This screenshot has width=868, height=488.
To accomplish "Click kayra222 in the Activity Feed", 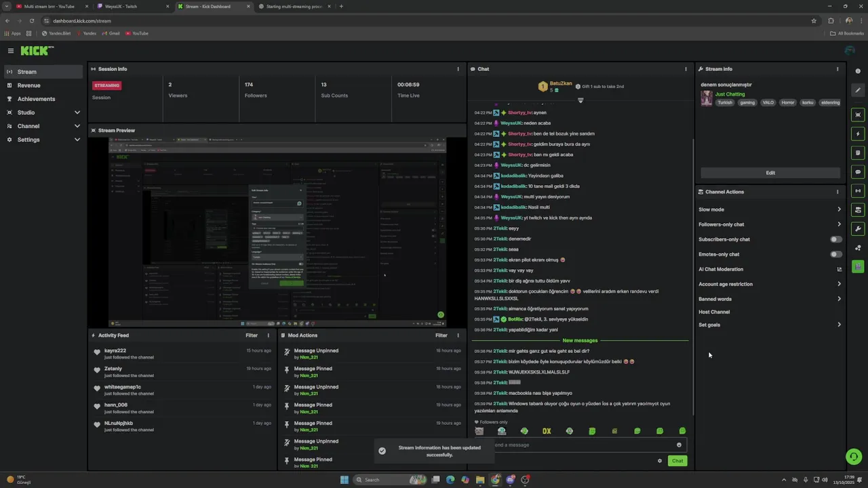I will click(x=115, y=350).
